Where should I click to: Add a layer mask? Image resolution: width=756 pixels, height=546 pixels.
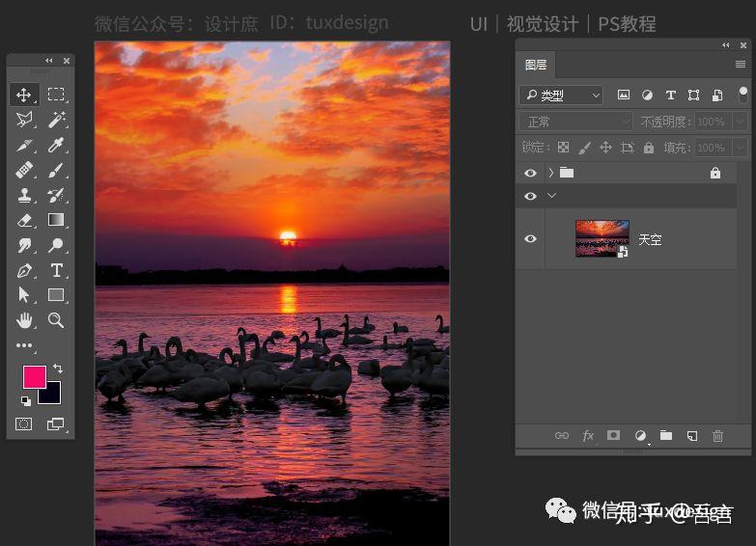613,436
